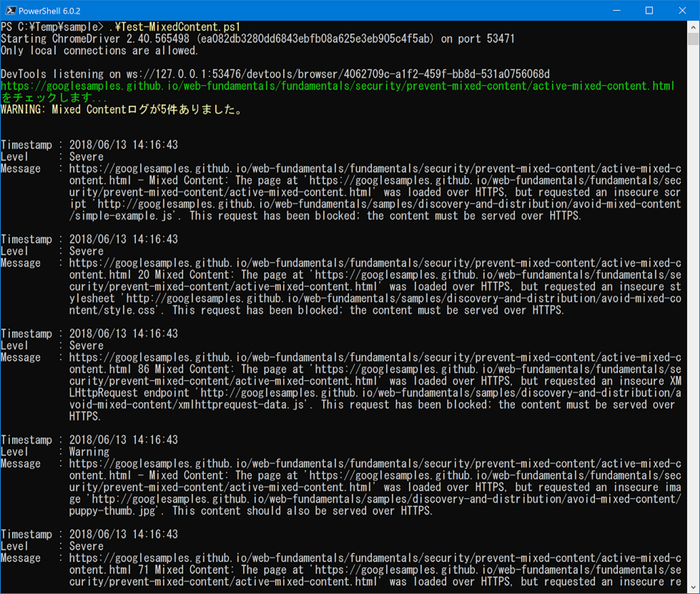The height and width of the screenshot is (594, 700).
Task: Click the green 'をチェックします...' text
Action: click(54, 98)
